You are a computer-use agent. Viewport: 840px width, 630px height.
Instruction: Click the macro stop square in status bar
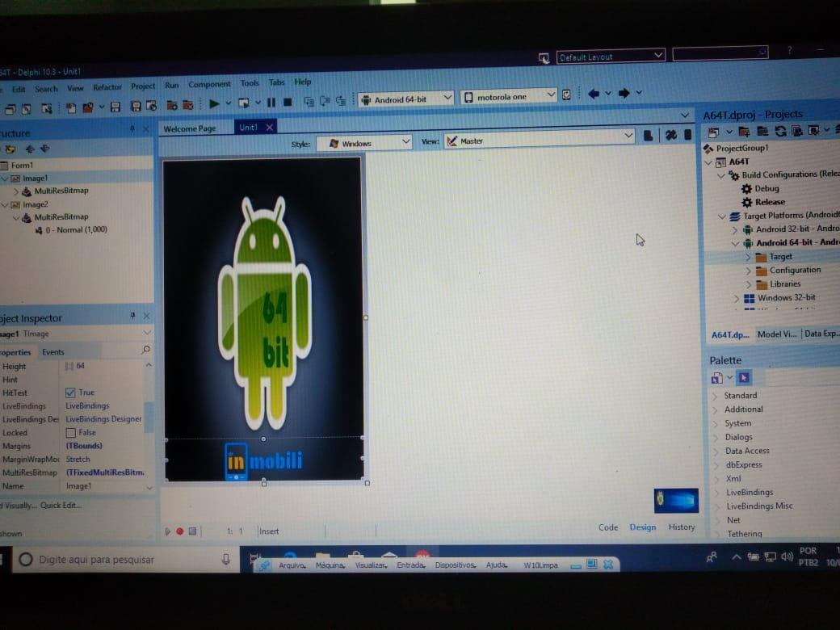[192, 531]
